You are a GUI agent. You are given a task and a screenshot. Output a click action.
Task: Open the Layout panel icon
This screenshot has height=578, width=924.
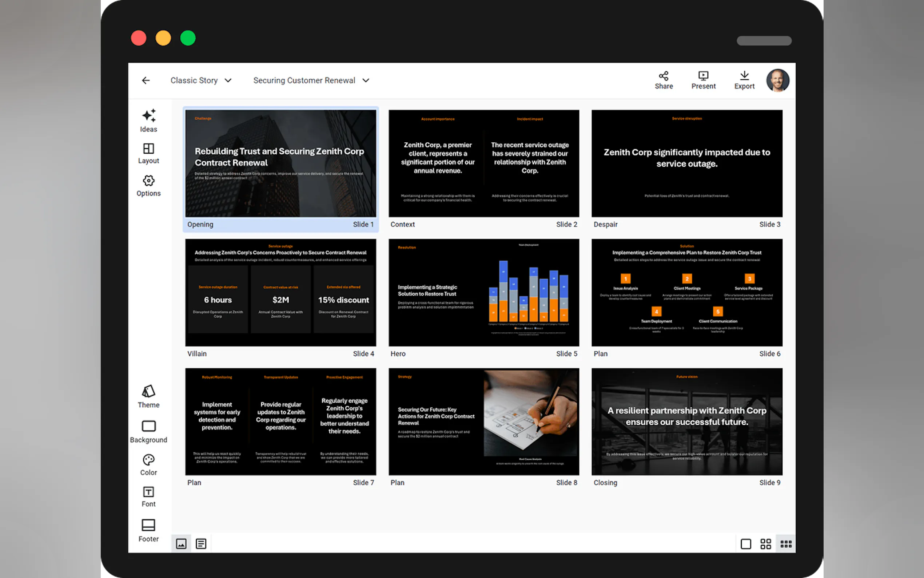click(x=148, y=149)
